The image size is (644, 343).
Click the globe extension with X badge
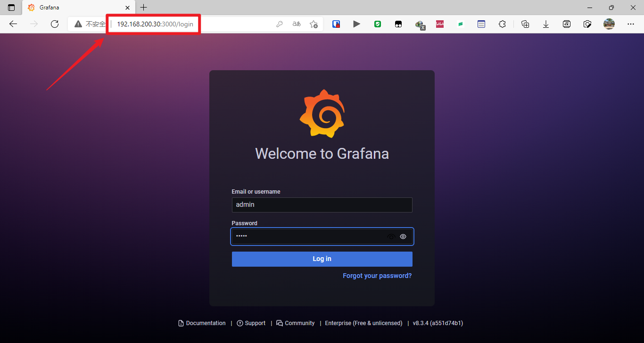click(x=420, y=25)
